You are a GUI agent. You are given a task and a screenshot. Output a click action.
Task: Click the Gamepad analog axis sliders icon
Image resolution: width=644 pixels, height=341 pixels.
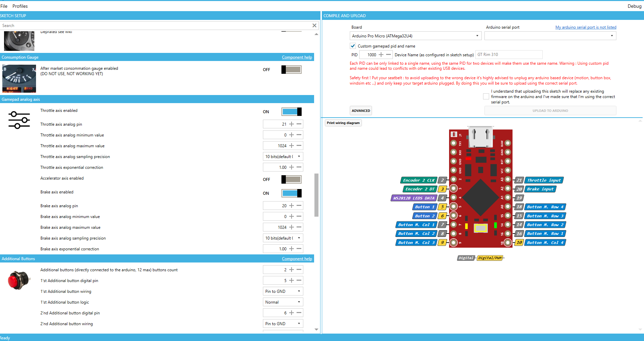(x=19, y=120)
